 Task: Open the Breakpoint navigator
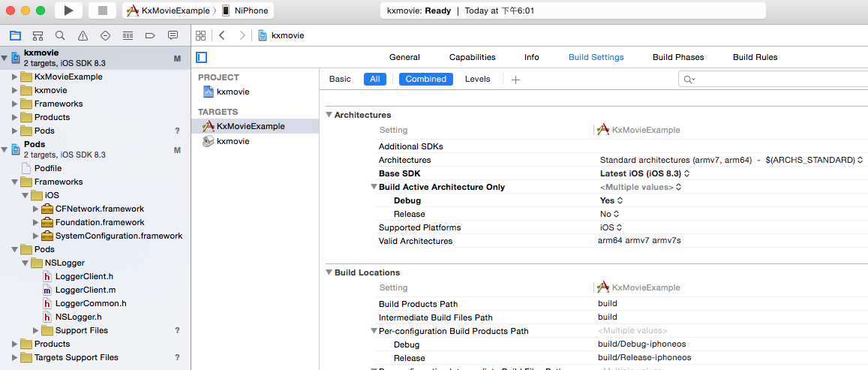click(150, 36)
